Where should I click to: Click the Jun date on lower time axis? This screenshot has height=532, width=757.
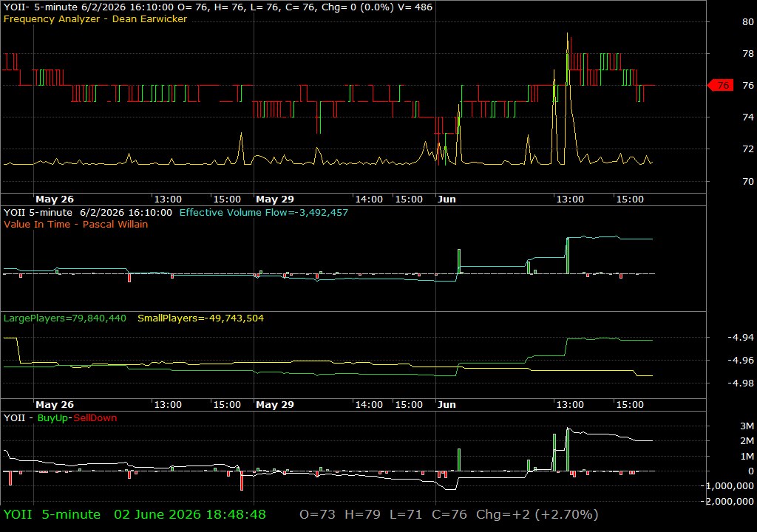(447, 405)
